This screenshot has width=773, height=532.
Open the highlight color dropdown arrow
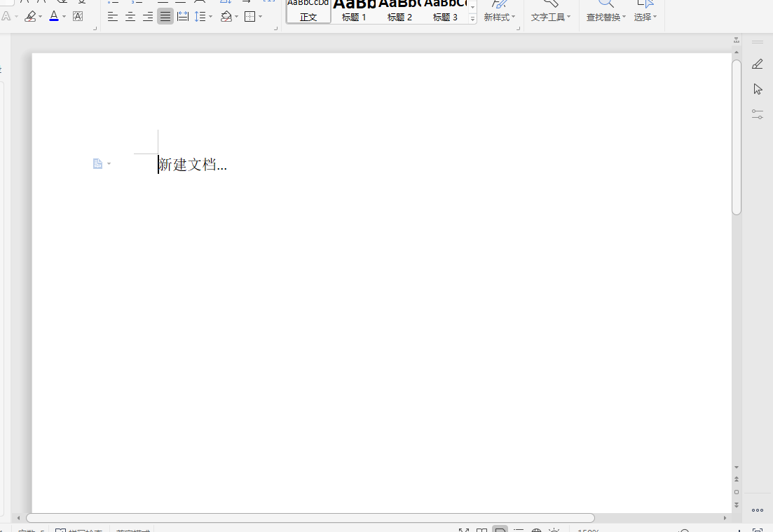tap(40, 17)
